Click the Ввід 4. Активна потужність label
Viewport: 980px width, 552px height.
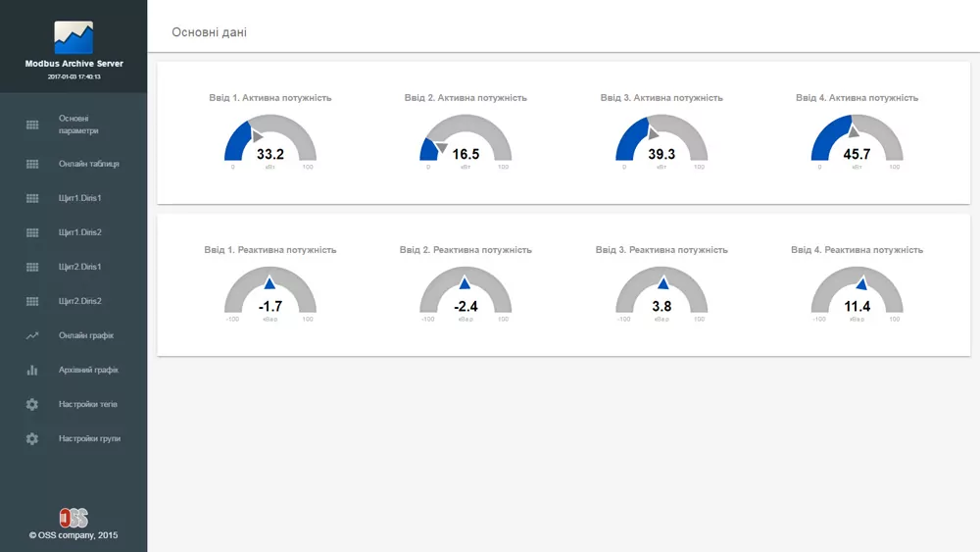(x=857, y=97)
